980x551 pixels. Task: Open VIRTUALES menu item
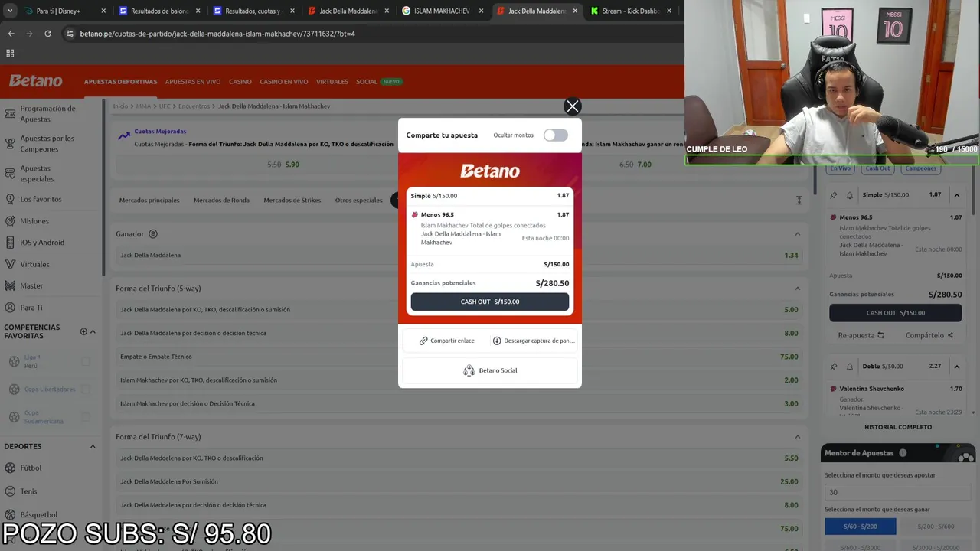click(332, 82)
